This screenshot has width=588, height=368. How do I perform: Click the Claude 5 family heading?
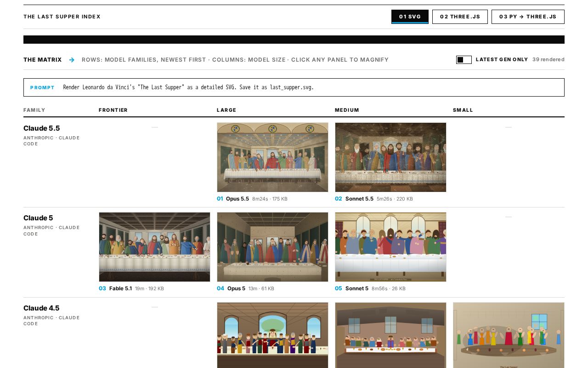(x=38, y=218)
